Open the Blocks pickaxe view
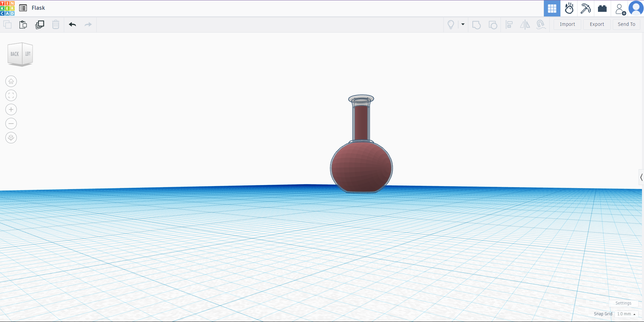Viewport: 644px width, 322px height. pos(586,8)
